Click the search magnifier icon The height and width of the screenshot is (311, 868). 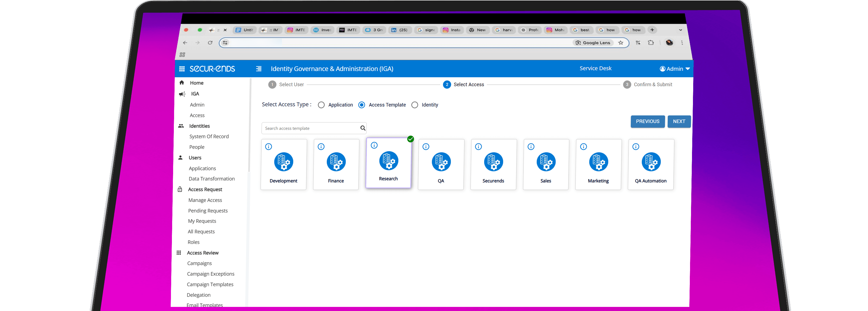click(x=363, y=128)
